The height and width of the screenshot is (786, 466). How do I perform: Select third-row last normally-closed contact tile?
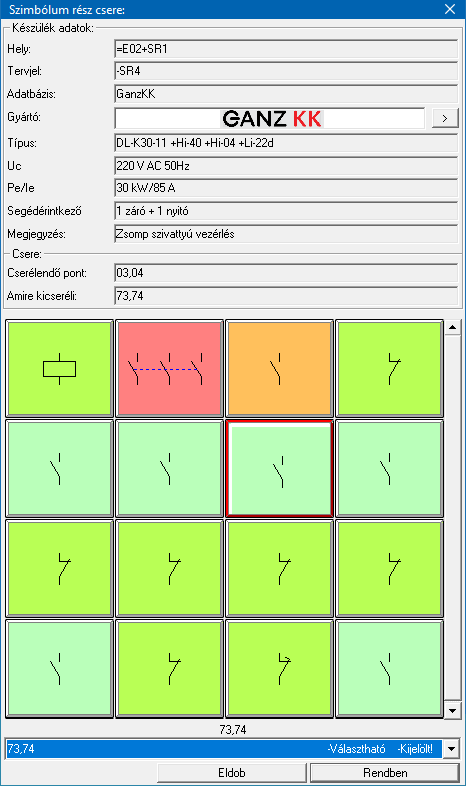click(x=389, y=569)
